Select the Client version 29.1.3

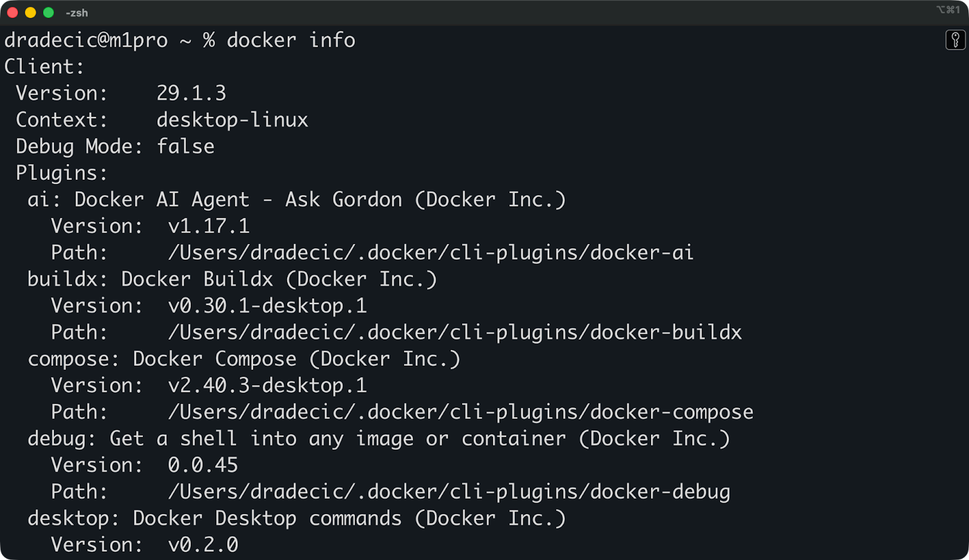click(x=191, y=93)
